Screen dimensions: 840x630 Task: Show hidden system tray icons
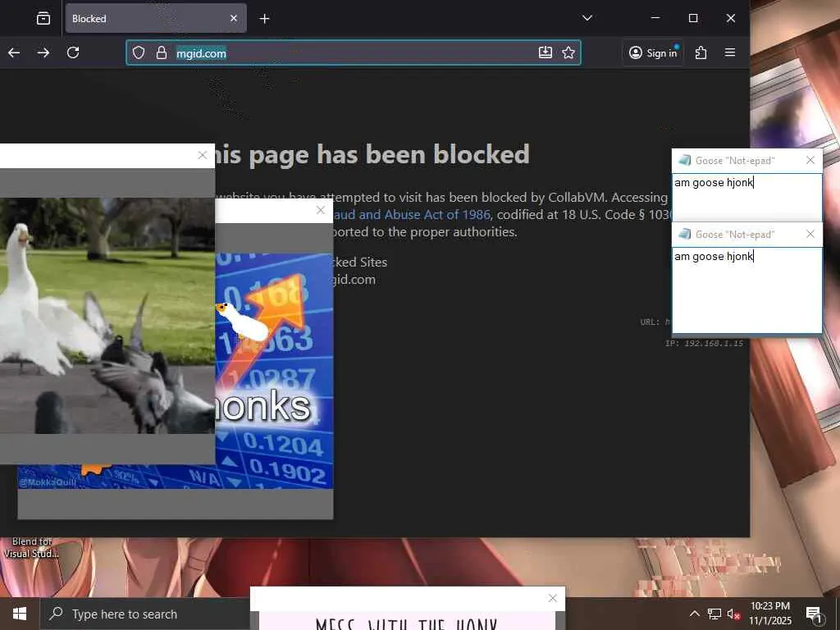click(694, 614)
